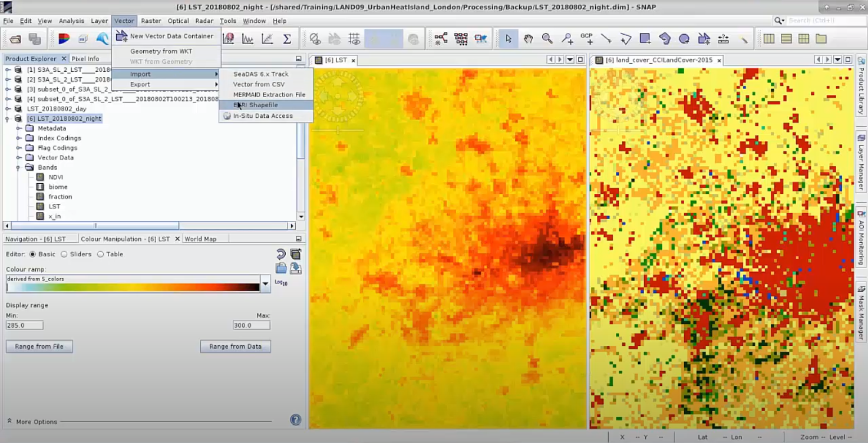Select the Draw Ellipse tool

coord(684,39)
